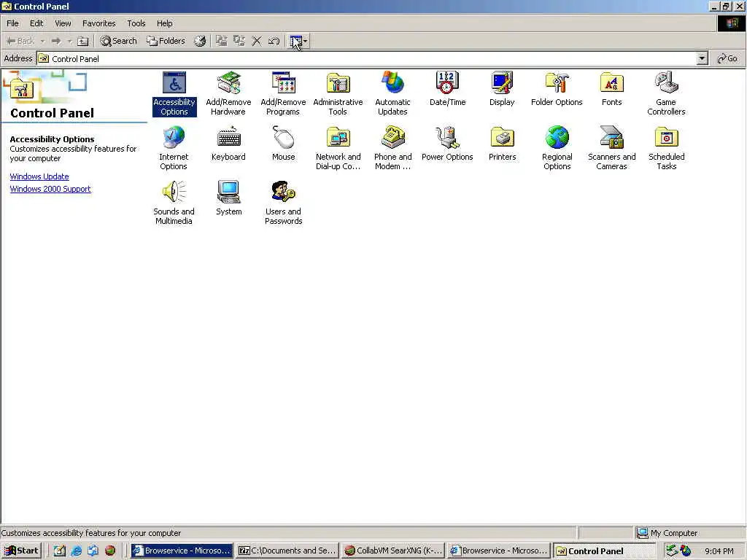Expand the Address bar dropdown arrow
Viewport: 747px width, 560px height.
[702, 58]
